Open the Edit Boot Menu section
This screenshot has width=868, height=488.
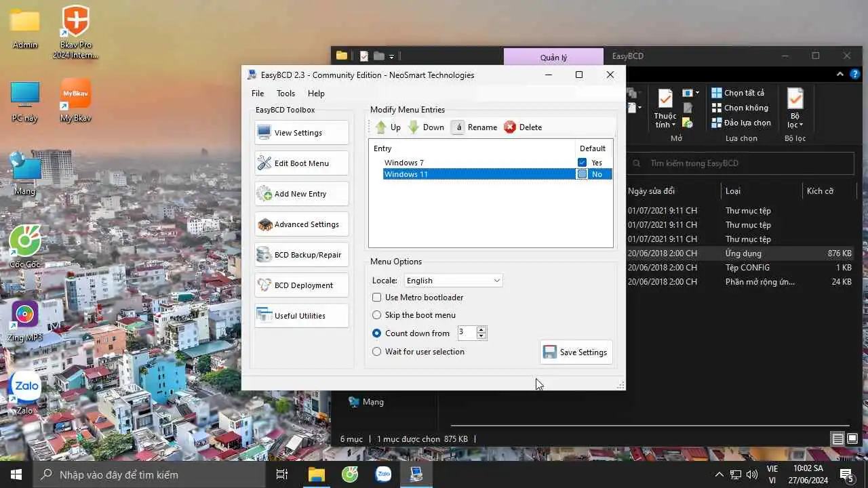tap(302, 163)
